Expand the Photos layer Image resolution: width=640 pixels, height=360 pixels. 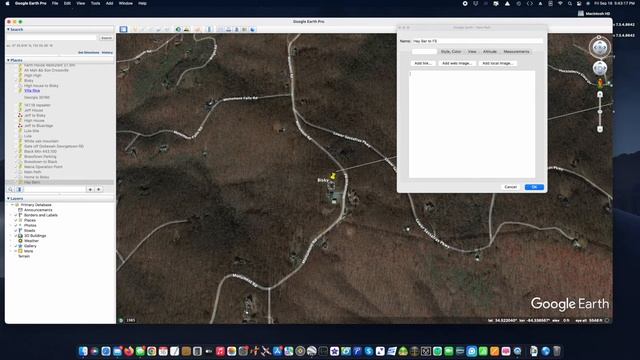click(x=11, y=225)
